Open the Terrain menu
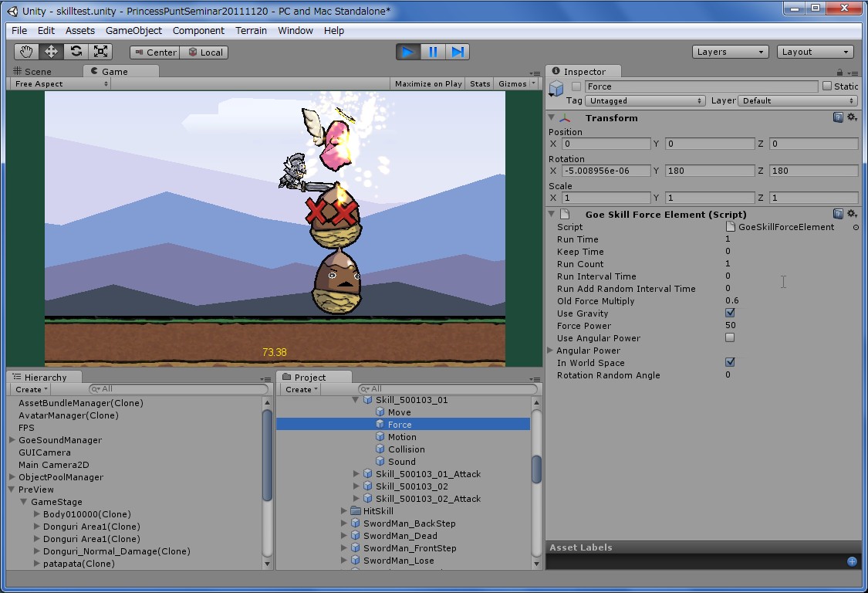The image size is (868, 593). pos(251,31)
